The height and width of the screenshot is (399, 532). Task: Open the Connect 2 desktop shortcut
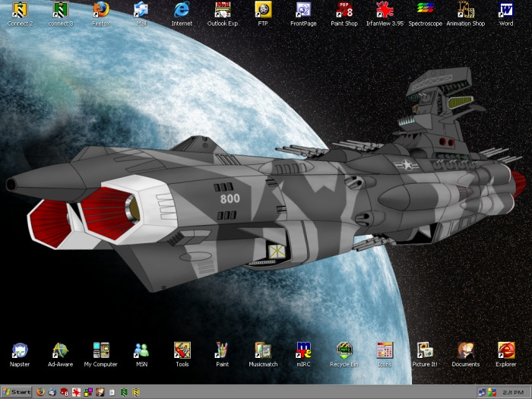[20, 14]
